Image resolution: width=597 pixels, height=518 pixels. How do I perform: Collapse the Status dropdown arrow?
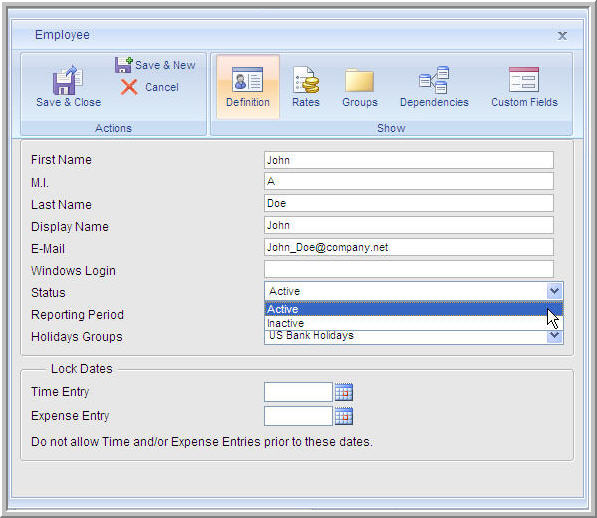pos(554,292)
